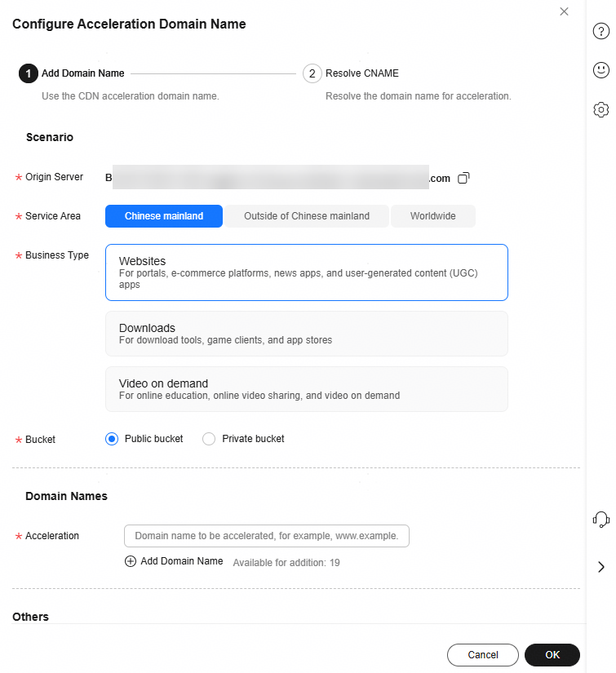
Task: Click the customer support headset icon
Action: click(600, 519)
